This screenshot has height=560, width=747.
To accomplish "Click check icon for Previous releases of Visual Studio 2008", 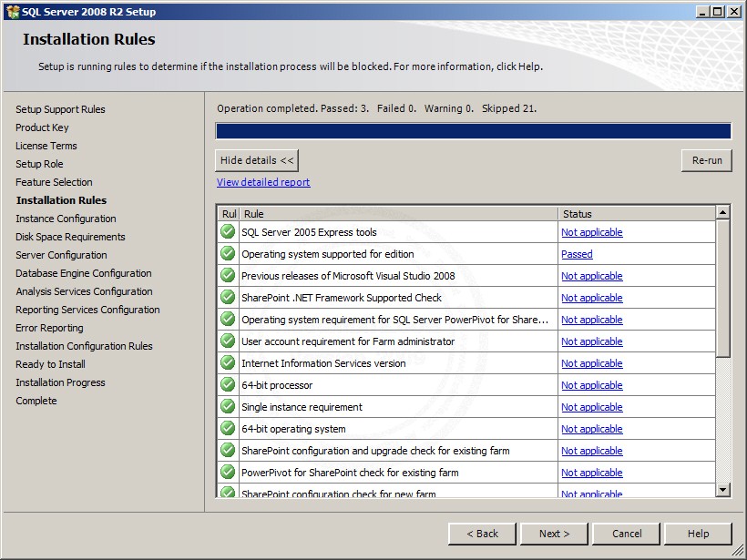I will [x=228, y=276].
